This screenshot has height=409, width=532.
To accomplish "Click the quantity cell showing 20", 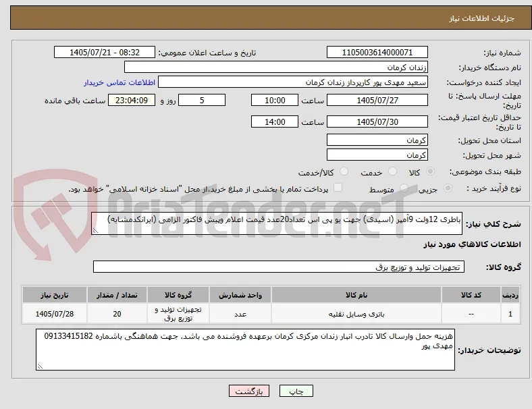I will [x=117, y=314].
